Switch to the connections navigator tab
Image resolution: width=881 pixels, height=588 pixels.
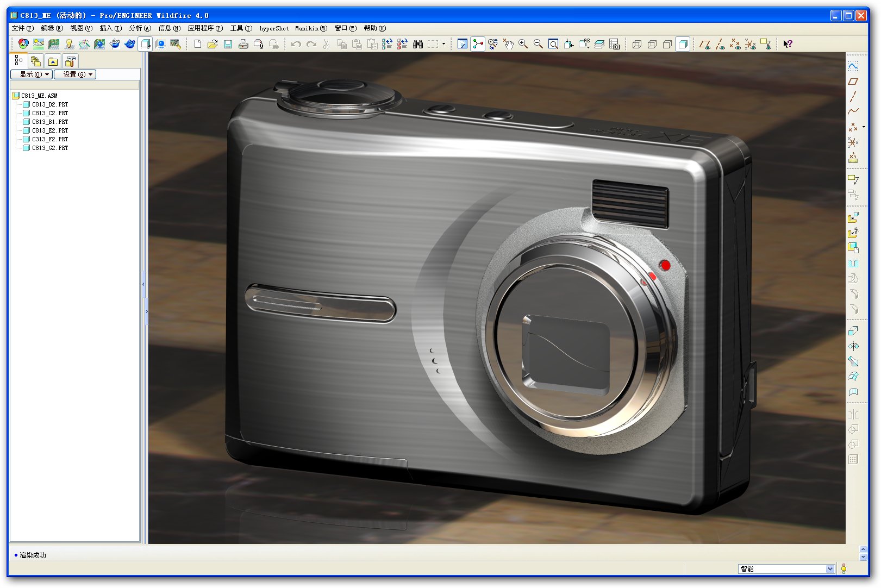(x=70, y=61)
